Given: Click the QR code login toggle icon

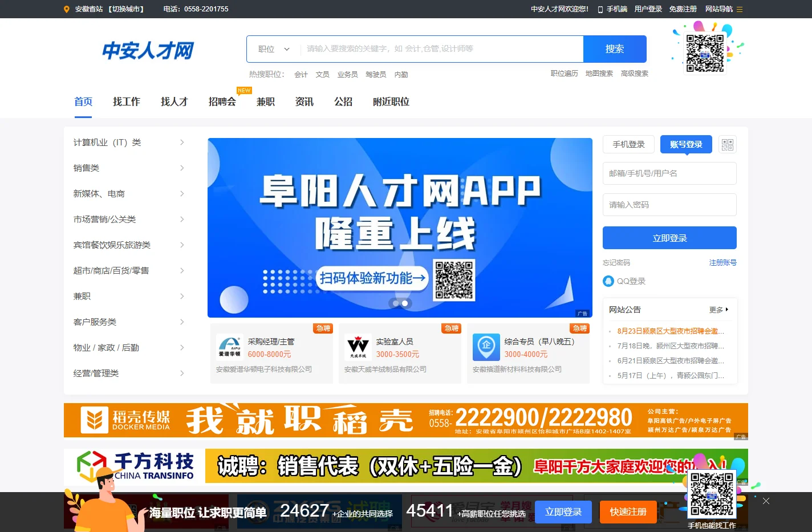Looking at the screenshot, I should coord(728,145).
